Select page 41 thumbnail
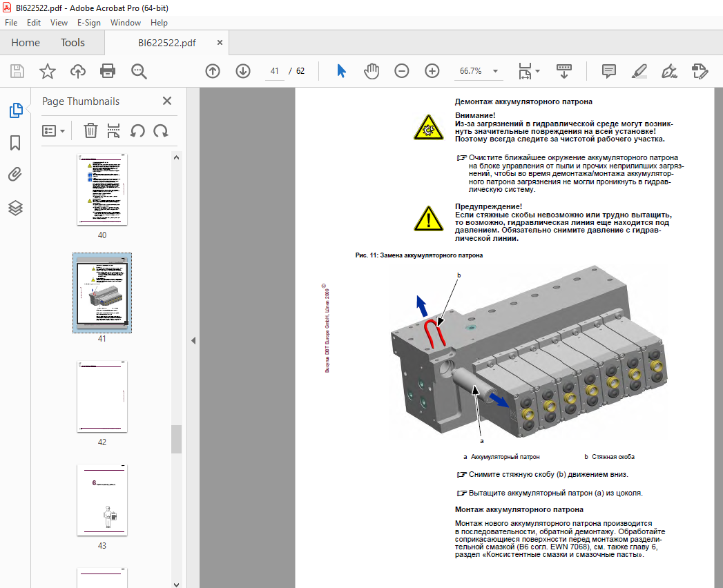The height and width of the screenshot is (588, 723). 102,293
